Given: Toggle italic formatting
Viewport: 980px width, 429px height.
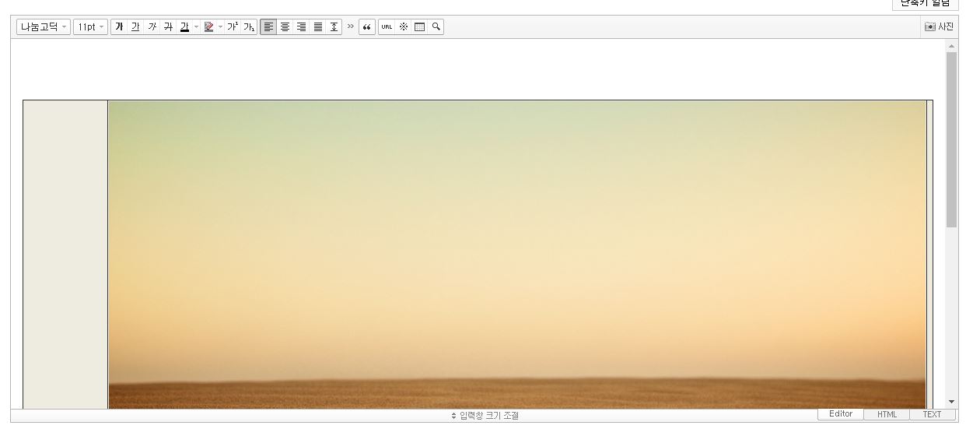Looking at the screenshot, I should point(152,26).
